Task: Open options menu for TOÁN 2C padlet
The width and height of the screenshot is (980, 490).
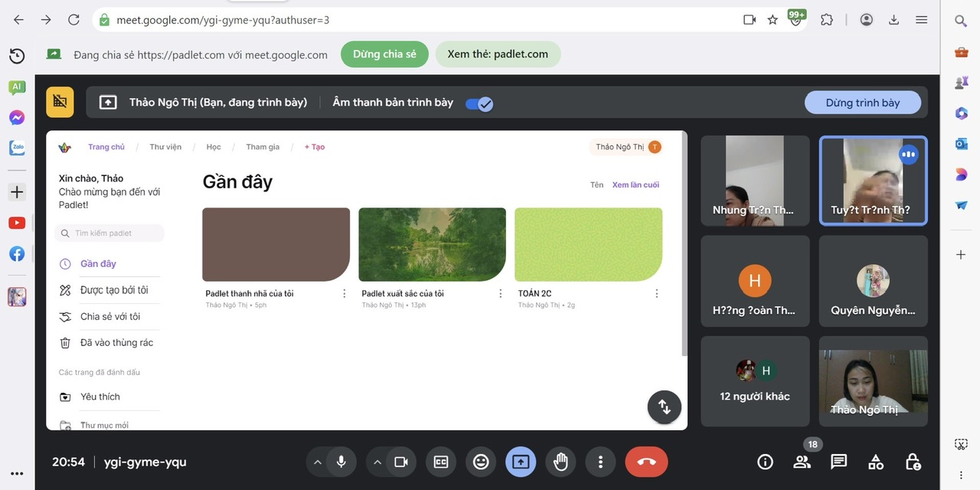Action: click(656, 293)
